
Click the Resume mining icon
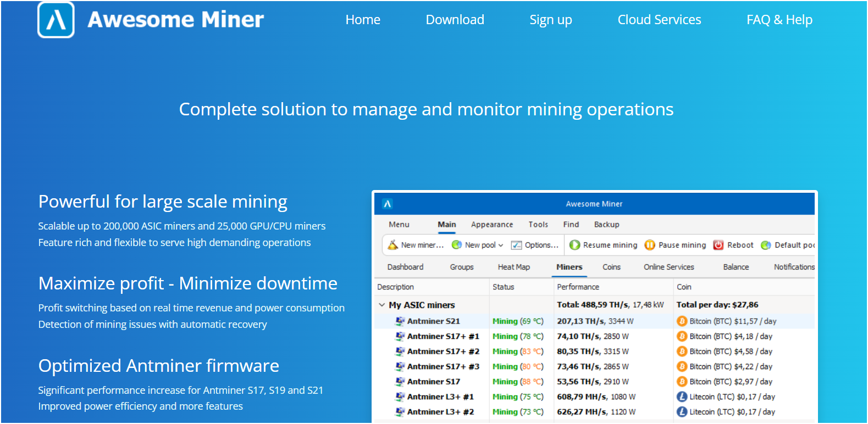click(x=574, y=245)
